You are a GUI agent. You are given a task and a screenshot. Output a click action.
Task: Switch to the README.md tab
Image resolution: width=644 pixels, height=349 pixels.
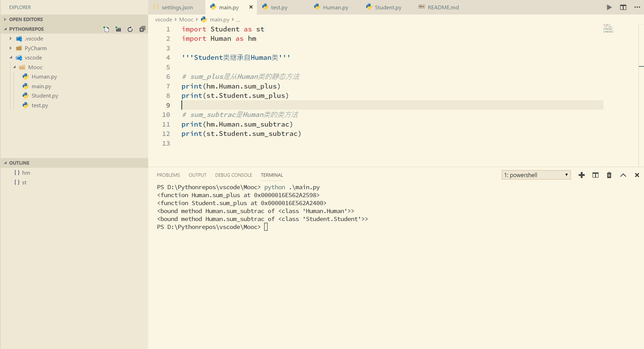coord(443,7)
